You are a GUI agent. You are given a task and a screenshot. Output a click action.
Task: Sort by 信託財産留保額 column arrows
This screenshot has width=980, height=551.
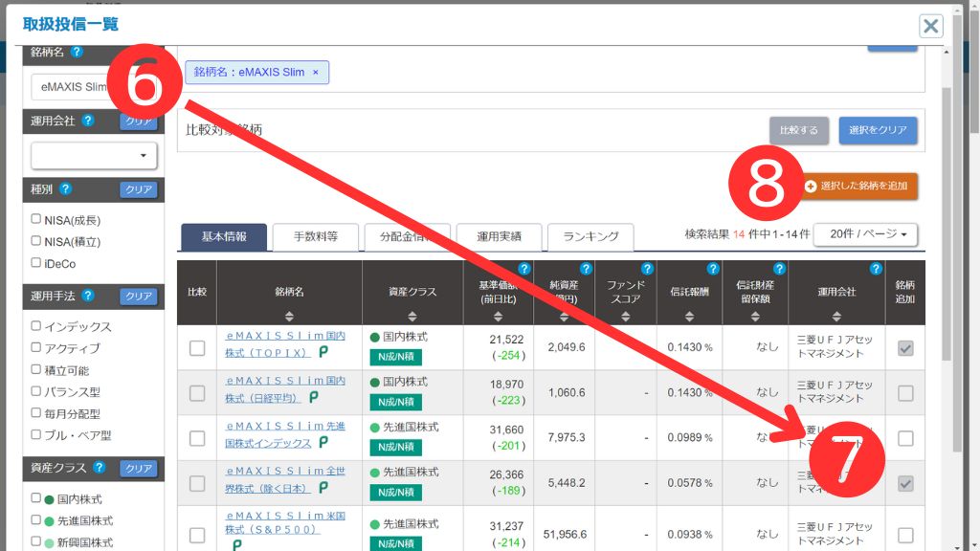click(755, 317)
